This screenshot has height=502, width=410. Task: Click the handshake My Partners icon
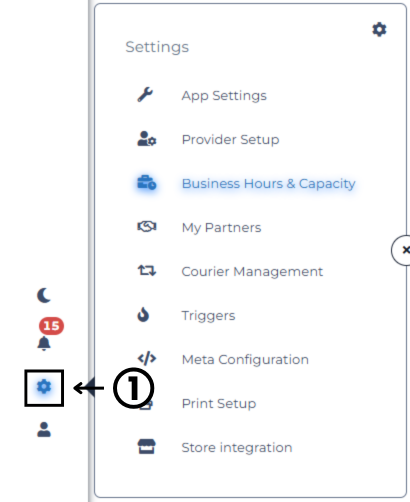[x=147, y=227]
